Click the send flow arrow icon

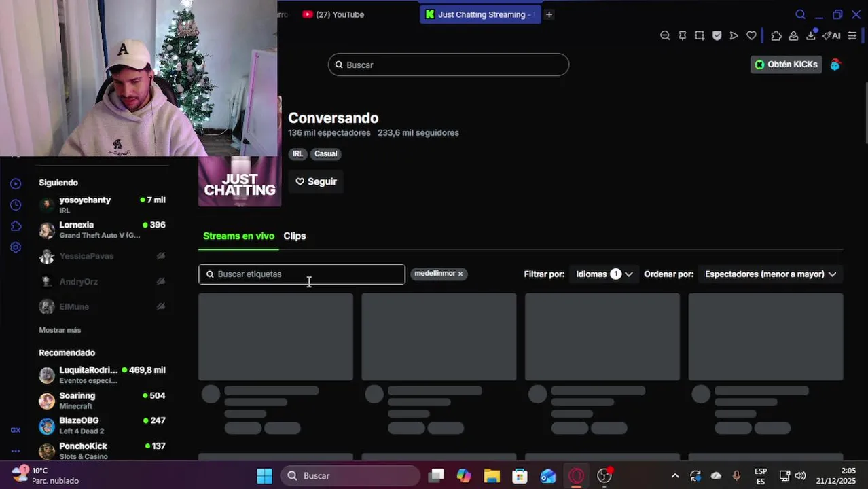tap(734, 36)
